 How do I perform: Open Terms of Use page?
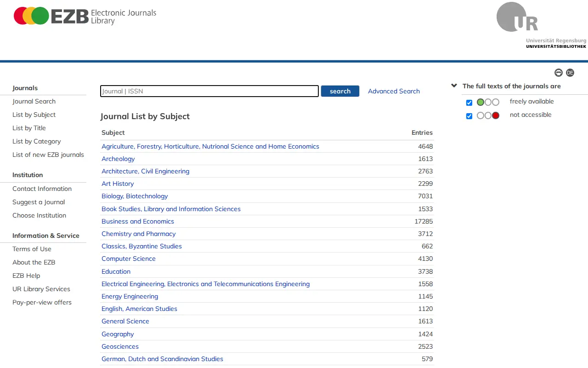[x=32, y=249]
